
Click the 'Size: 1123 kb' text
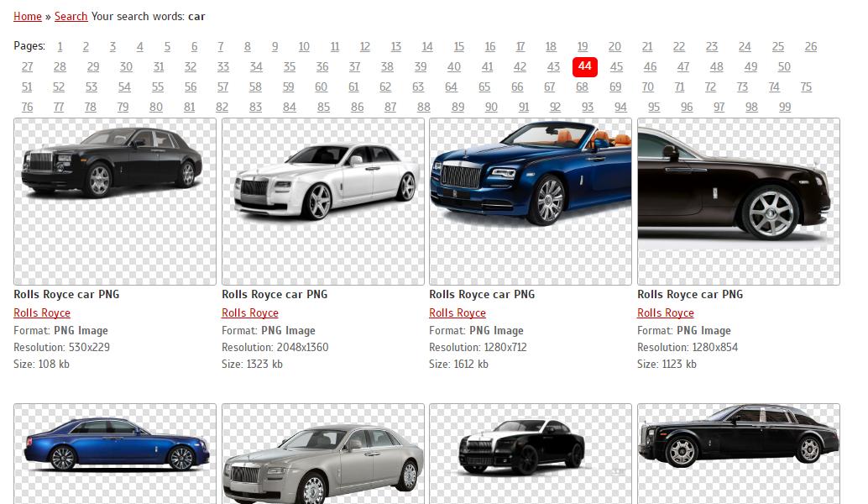tap(667, 364)
